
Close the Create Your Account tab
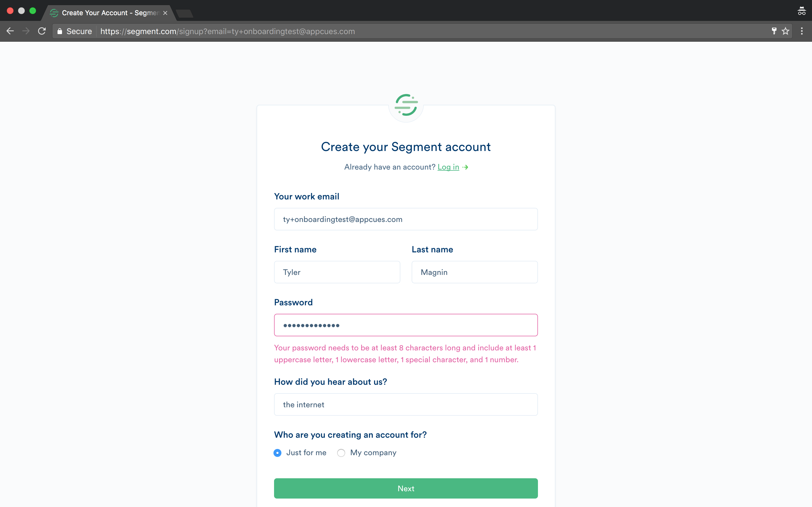pyautogui.click(x=165, y=13)
